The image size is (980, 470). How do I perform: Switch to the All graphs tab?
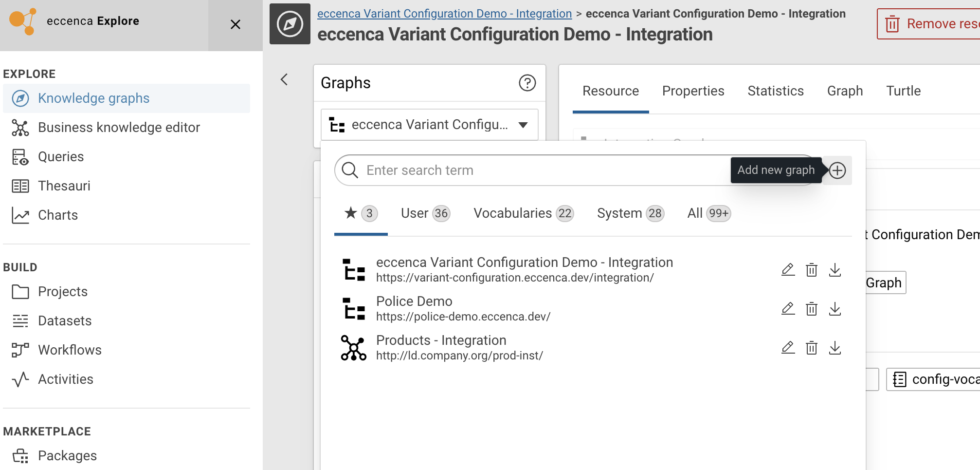(709, 213)
